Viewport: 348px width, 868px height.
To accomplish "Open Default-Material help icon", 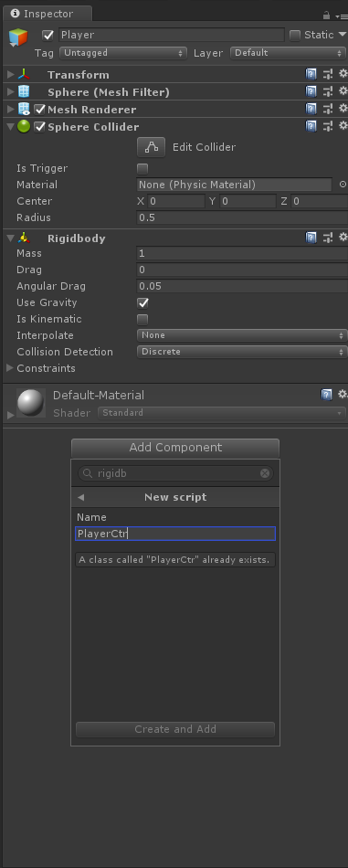I will point(327,396).
